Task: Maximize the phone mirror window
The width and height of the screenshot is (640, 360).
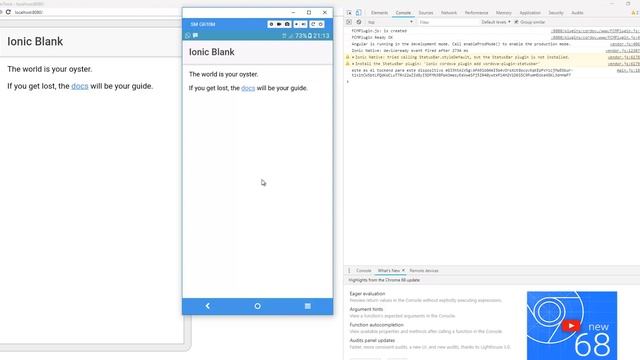Action: 309,13
